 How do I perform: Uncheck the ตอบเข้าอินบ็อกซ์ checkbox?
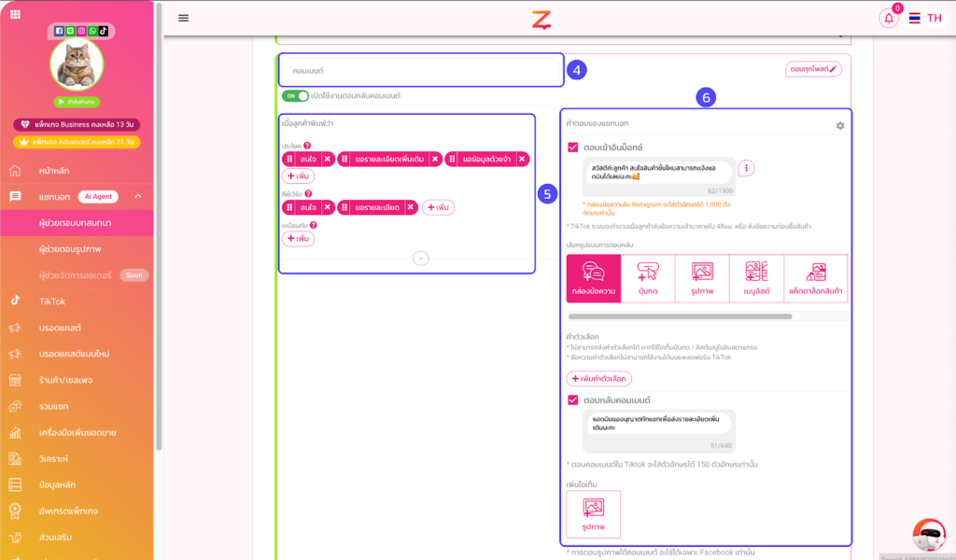(573, 147)
